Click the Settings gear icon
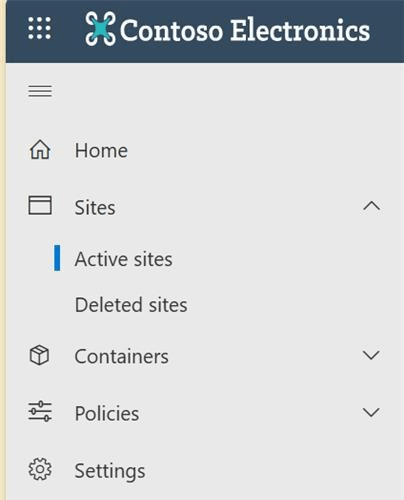404x500 pixels. (x=40, y=469)
